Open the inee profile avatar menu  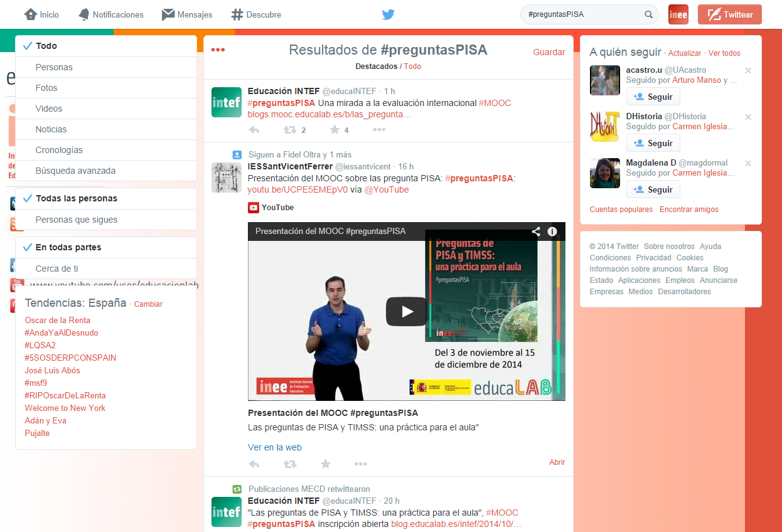[x=678, y=14]
